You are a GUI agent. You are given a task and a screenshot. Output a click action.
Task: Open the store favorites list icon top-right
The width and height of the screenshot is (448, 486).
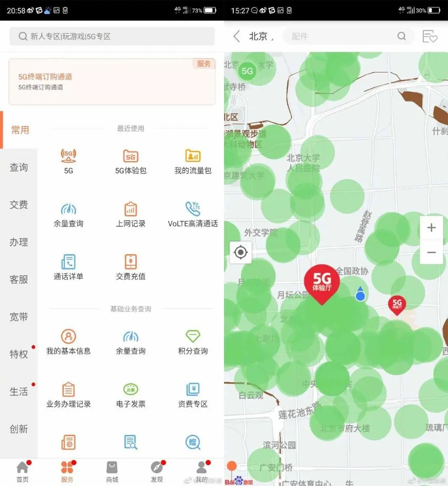click(x=430, y=36)
